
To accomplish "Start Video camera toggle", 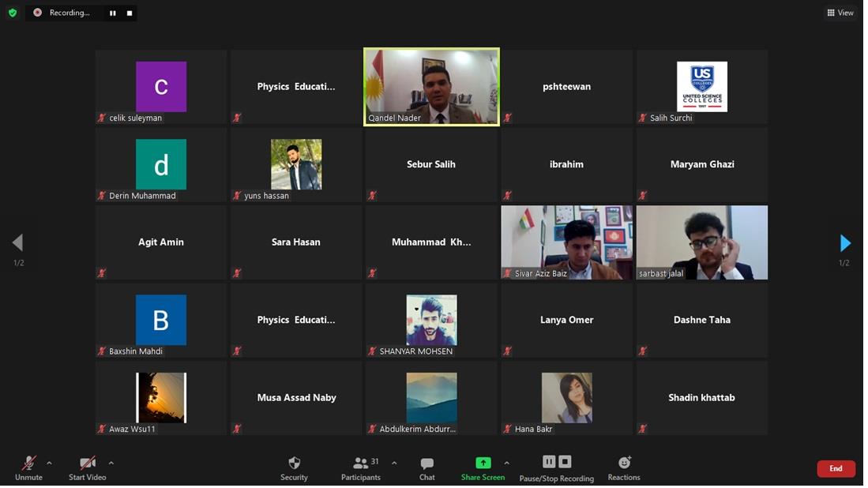I will [x=88, y=467].
